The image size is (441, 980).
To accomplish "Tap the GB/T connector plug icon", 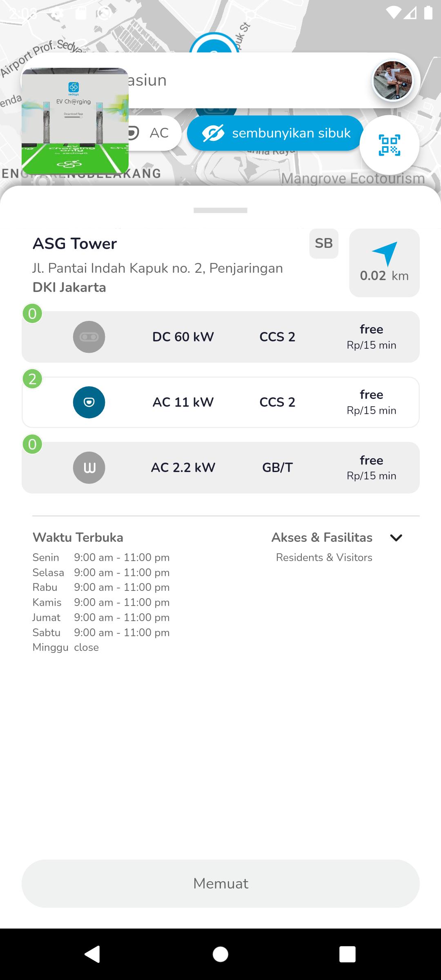I will click(x=89, y=468).
